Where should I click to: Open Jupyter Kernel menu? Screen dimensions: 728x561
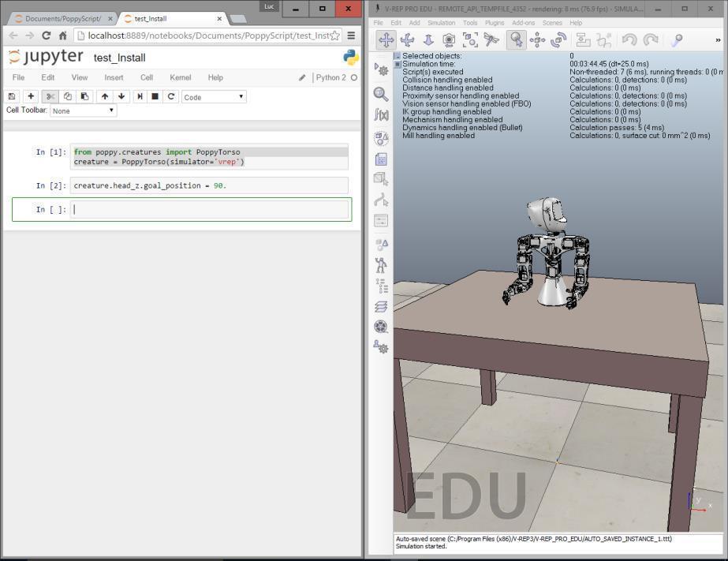(x=180, y=77)
